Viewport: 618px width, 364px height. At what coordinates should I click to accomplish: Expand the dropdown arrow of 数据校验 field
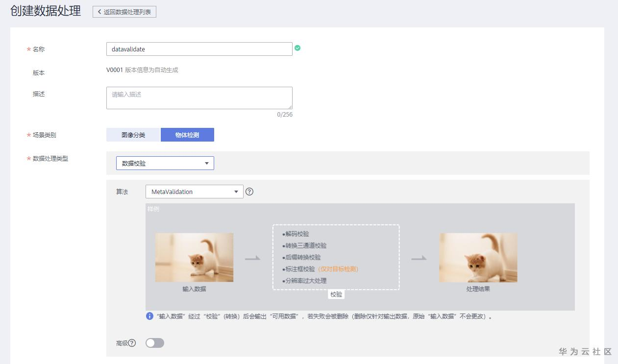[x=206, y=163]
